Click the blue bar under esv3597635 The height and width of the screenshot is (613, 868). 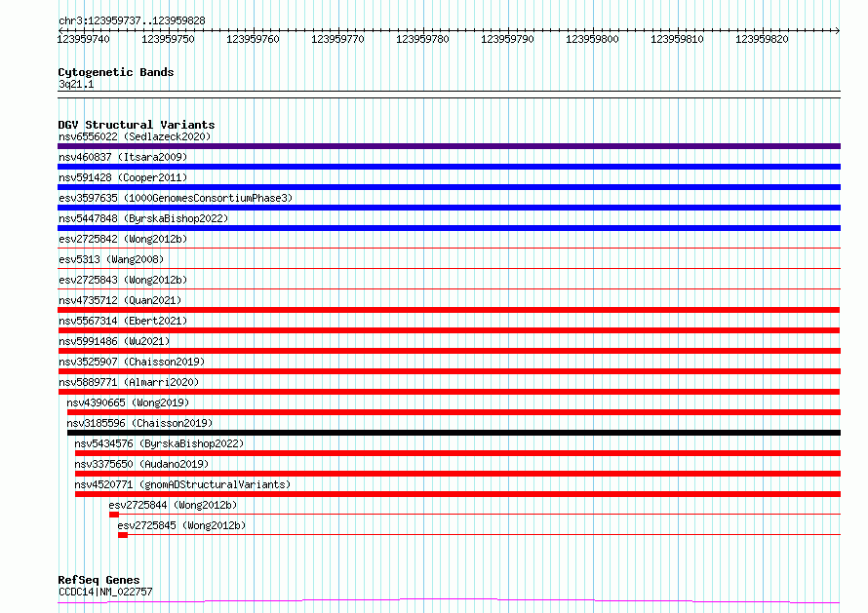pyautogui.click(x=449, y=208)
